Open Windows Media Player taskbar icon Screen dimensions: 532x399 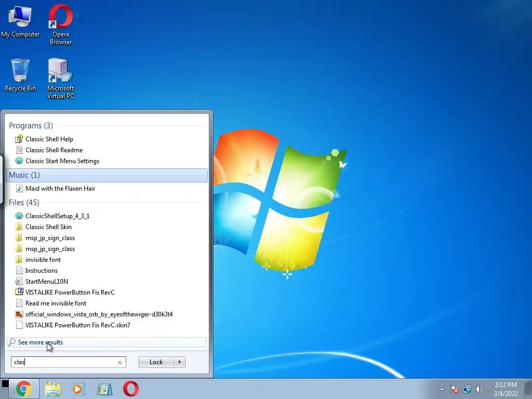[78, 389]
